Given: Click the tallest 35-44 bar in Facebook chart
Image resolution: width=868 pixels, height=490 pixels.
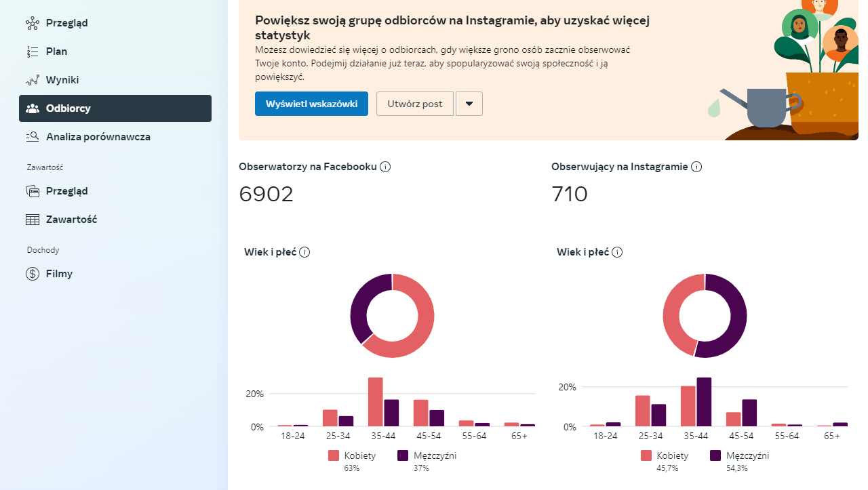Looking at the screenshot, I should 376,401.
